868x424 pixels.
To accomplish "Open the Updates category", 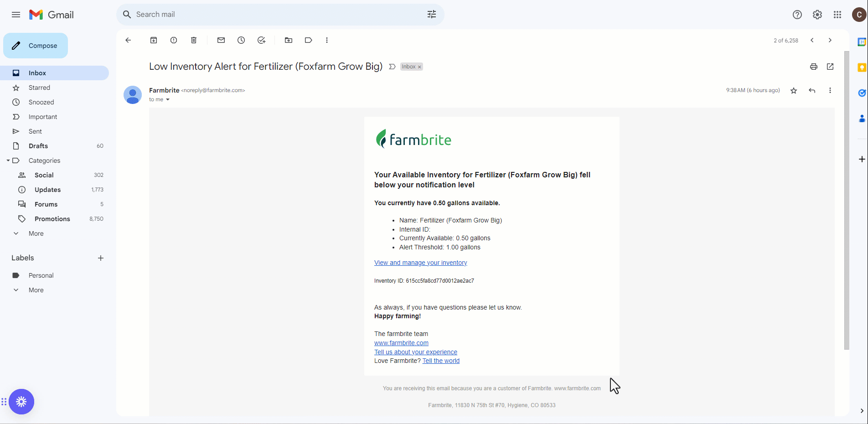I will pyautogui.click(x=55, y=190).
